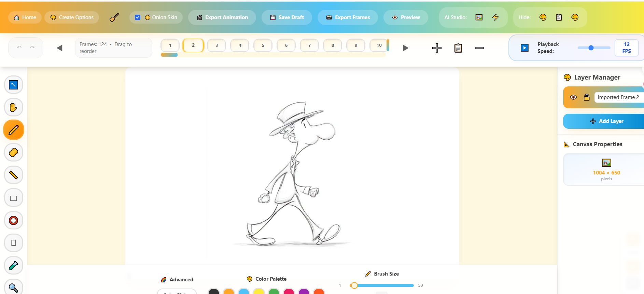Jump to frame 4 thumbnail
This screenshot has width=644, height=294.
pyautogui.click(x=240, y=45)
